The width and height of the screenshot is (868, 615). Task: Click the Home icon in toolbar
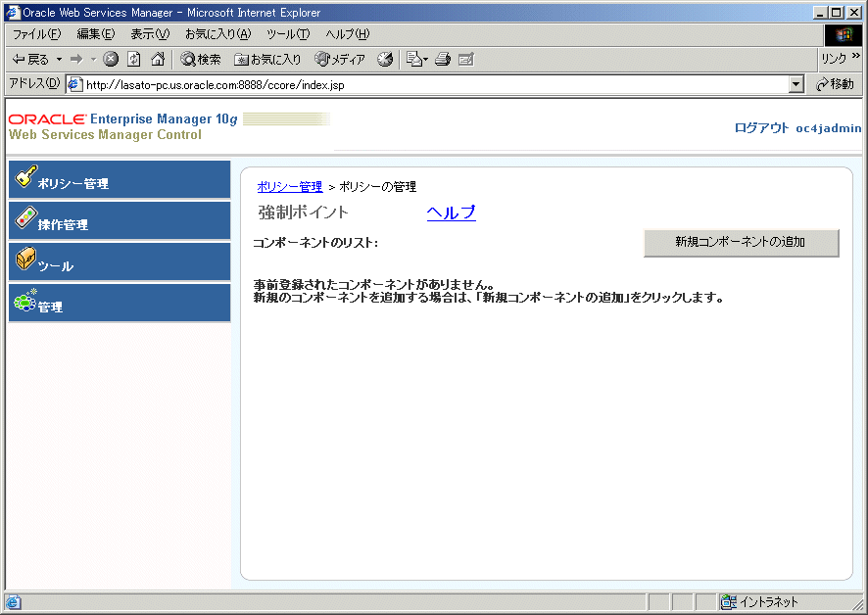coord(158,59)
